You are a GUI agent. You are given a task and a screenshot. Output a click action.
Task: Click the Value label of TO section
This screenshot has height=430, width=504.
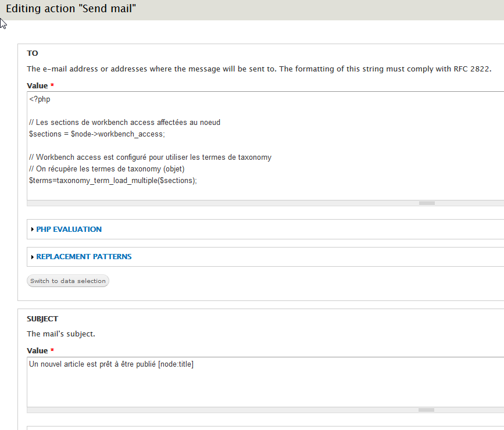(37, 86)
